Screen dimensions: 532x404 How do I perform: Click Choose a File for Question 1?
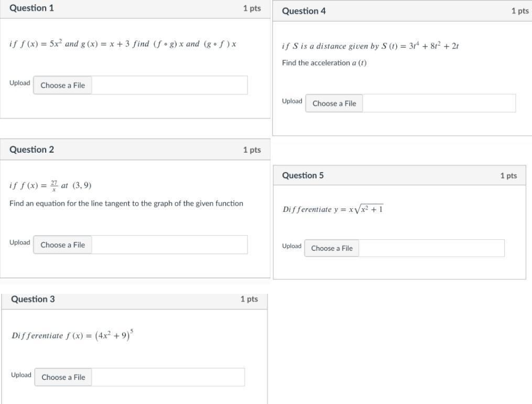point(62,86)
